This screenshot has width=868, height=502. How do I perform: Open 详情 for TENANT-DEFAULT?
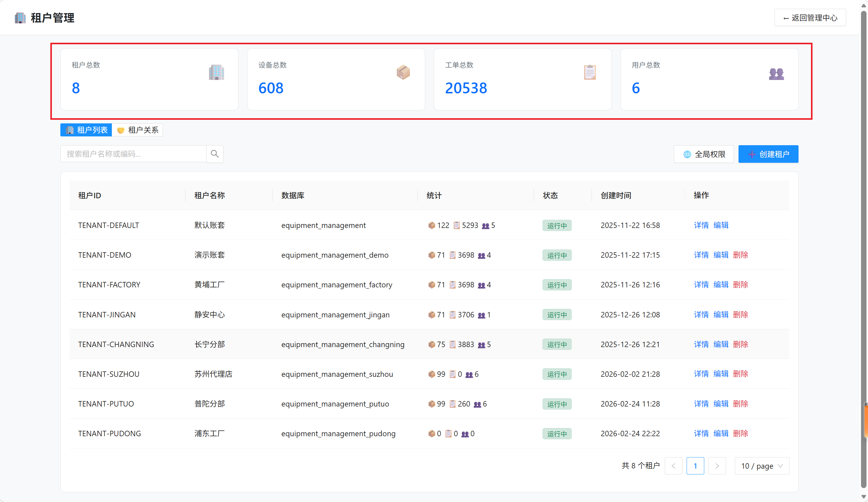click(x=701, y=225)
